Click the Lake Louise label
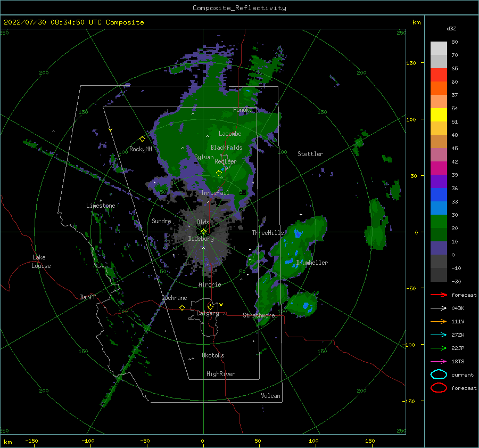The width and height of the screenshot is (479, 448). [x=41, y=262]
